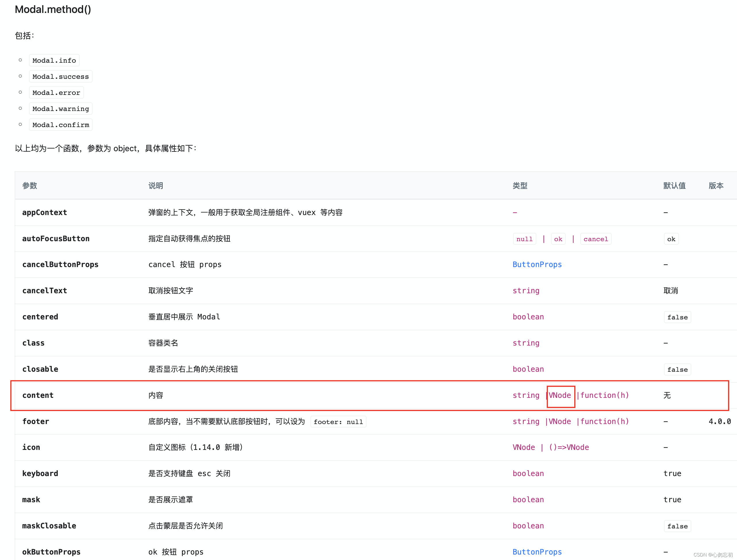This screenshot has height=560, width=737.
Task: Click the Modal.error code label
Action: coord(56,92)
